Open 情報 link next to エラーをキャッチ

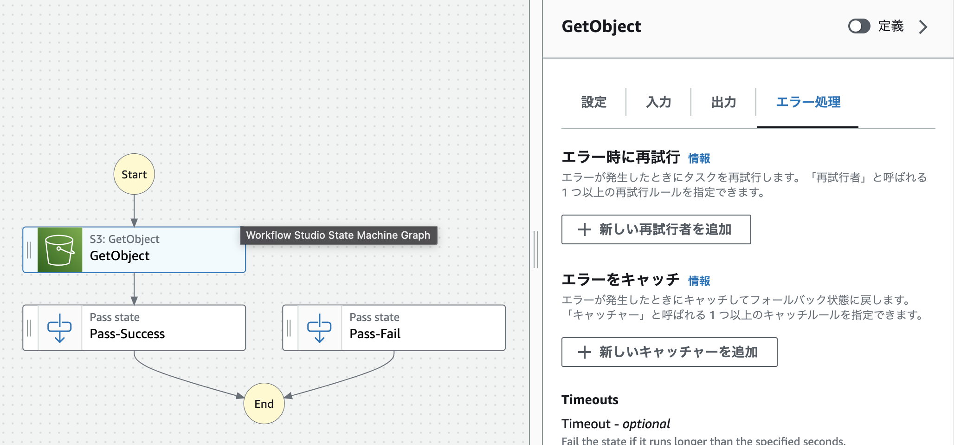(699, 281)
